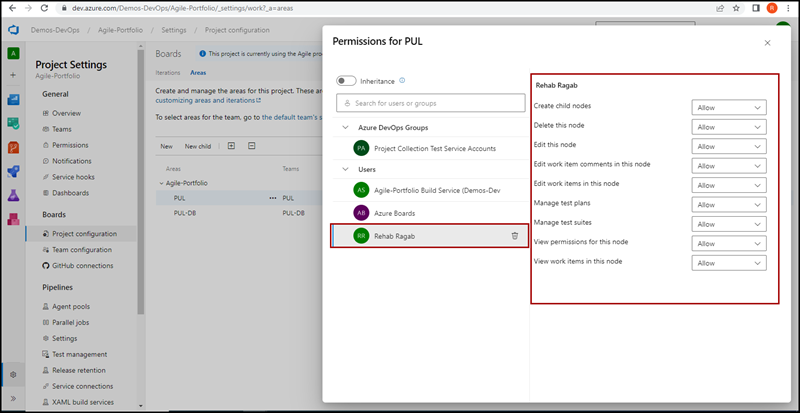Screen dimensions: 800x413
Task: Click the New child button
Action: [x=198, y=147]
